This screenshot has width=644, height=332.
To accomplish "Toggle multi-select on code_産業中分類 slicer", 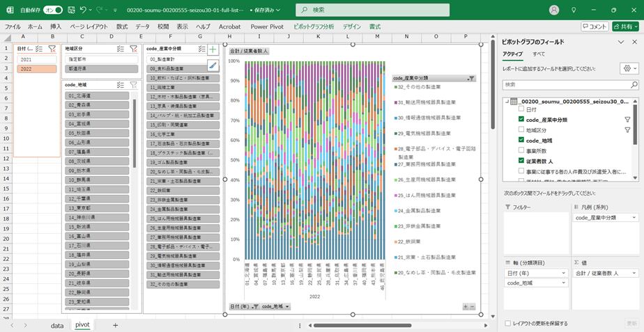I will 202,49.
